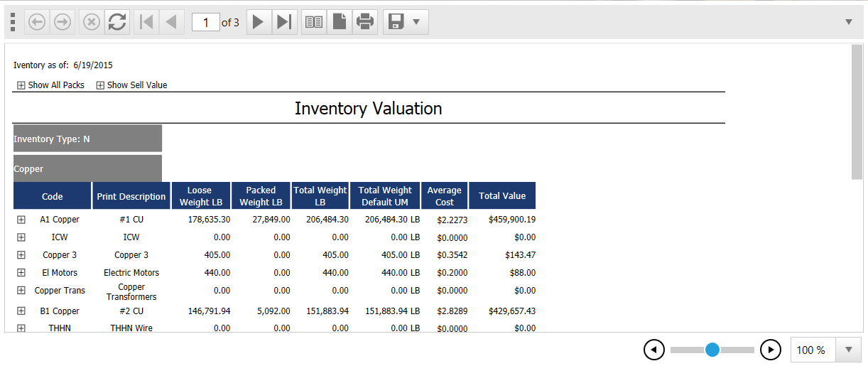The width and height of the screenshot is (868, 366).
Task: Click the $2.8289 average cost
Action: click(452, 312)
